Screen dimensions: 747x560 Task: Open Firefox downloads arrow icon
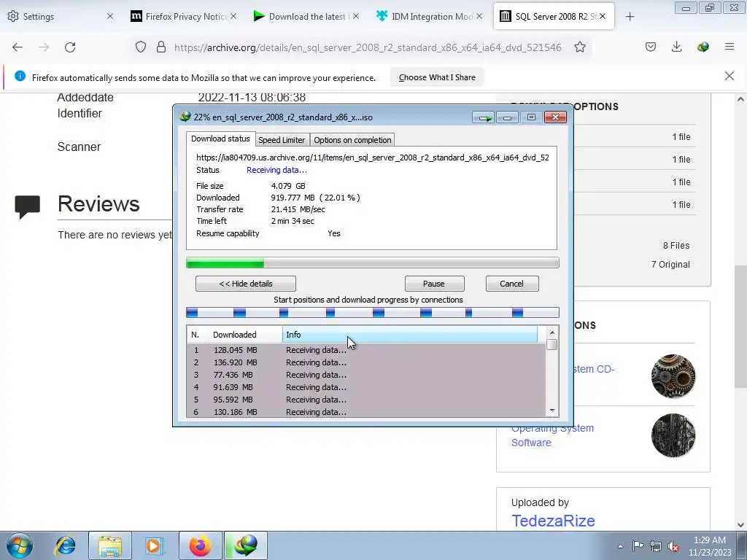[x=676, y=47]
